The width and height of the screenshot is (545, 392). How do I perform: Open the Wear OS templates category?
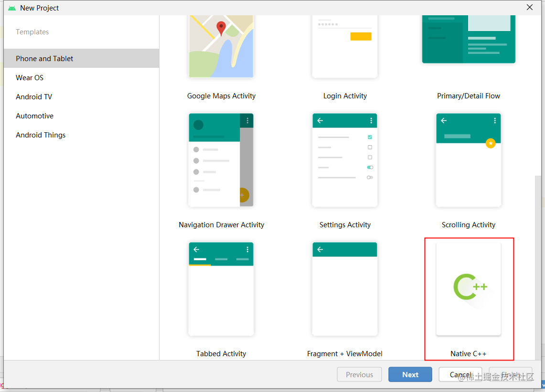tap(82, 77)
